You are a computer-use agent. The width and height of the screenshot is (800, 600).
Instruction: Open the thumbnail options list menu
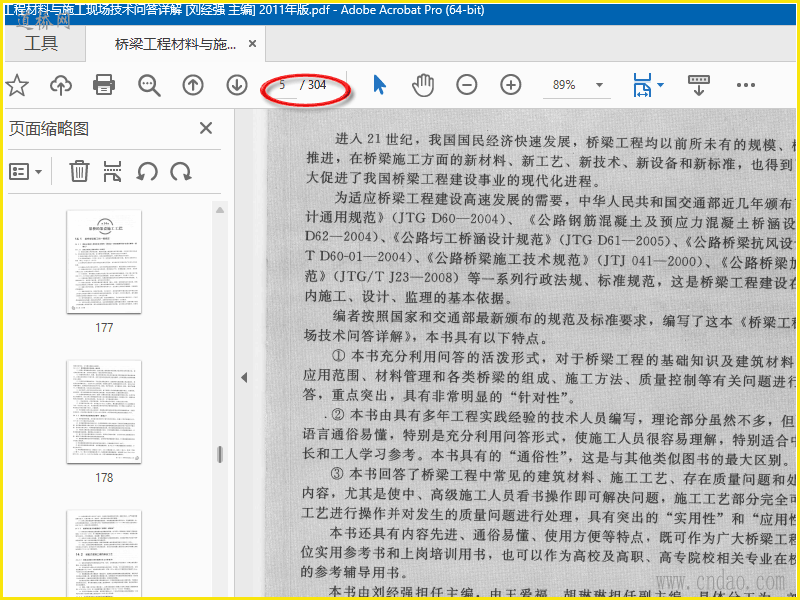click(x=25, y=172)
